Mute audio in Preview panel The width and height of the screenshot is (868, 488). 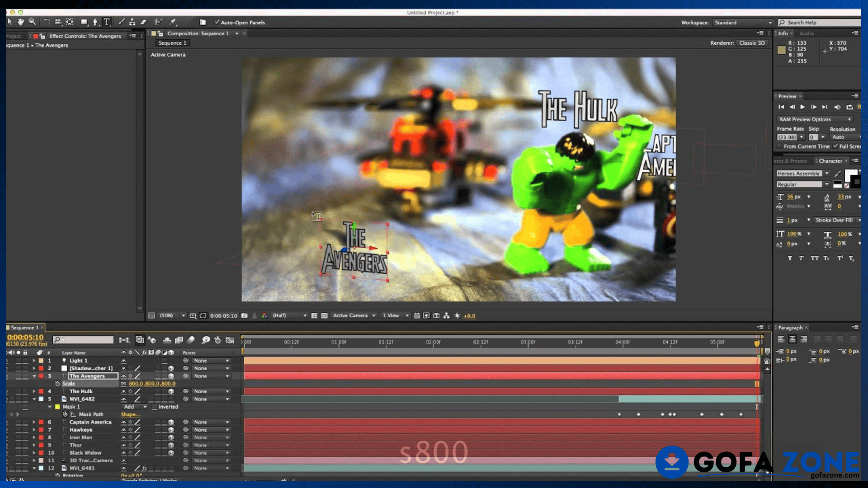pos(837,107)
